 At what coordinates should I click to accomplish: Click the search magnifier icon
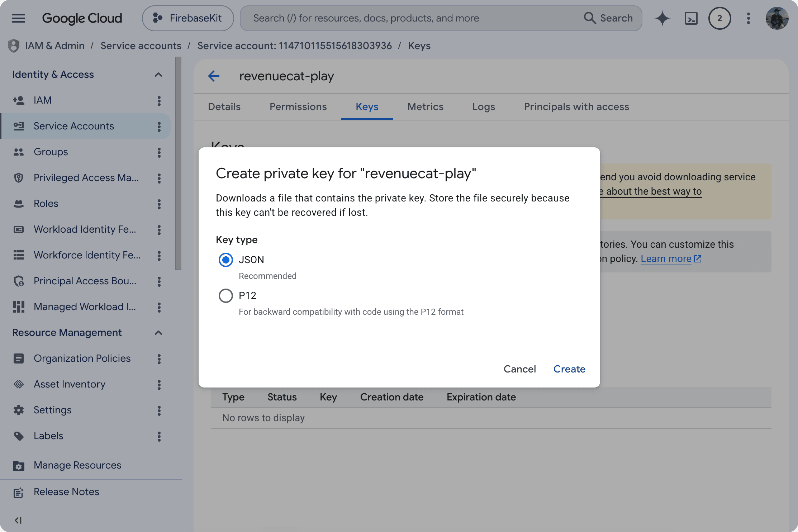coord(590,18)
